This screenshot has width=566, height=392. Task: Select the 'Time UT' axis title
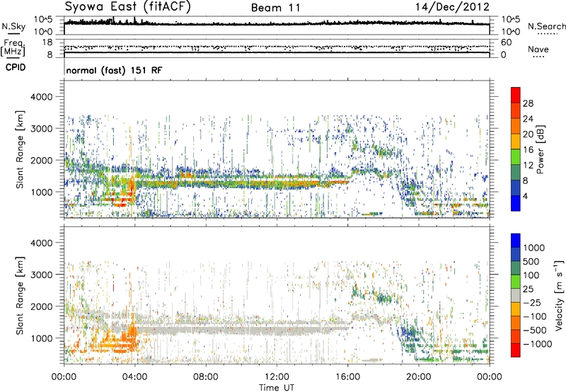[277, 388]
